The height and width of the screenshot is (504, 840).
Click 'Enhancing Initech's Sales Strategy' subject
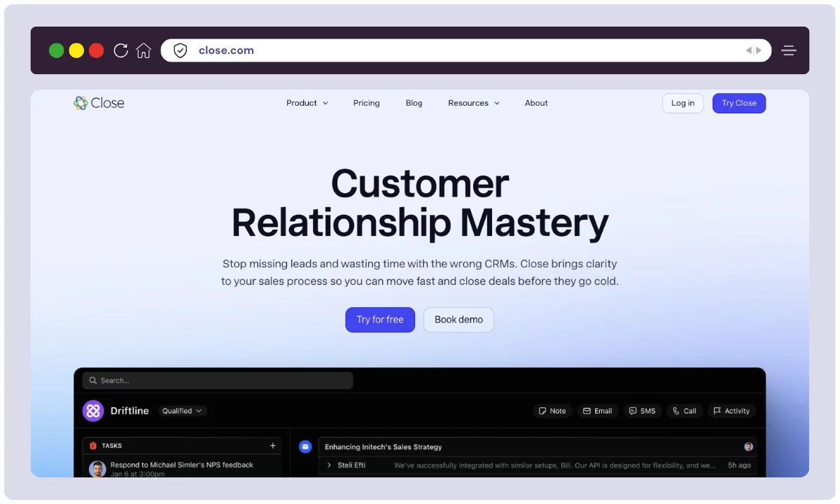pyautogui.click(x=384, y=447)
